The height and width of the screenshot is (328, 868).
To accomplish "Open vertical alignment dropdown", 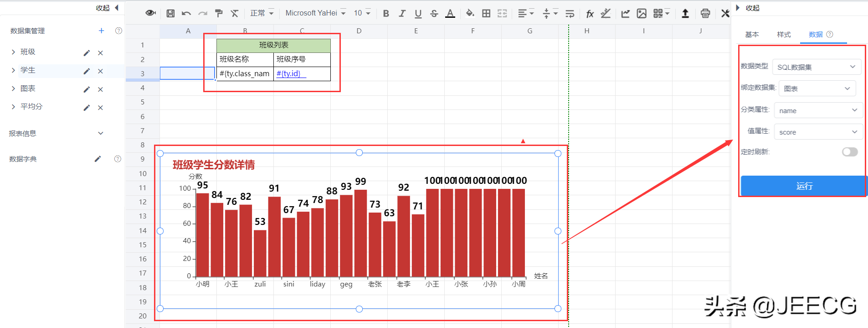I will tap(550, 13).
